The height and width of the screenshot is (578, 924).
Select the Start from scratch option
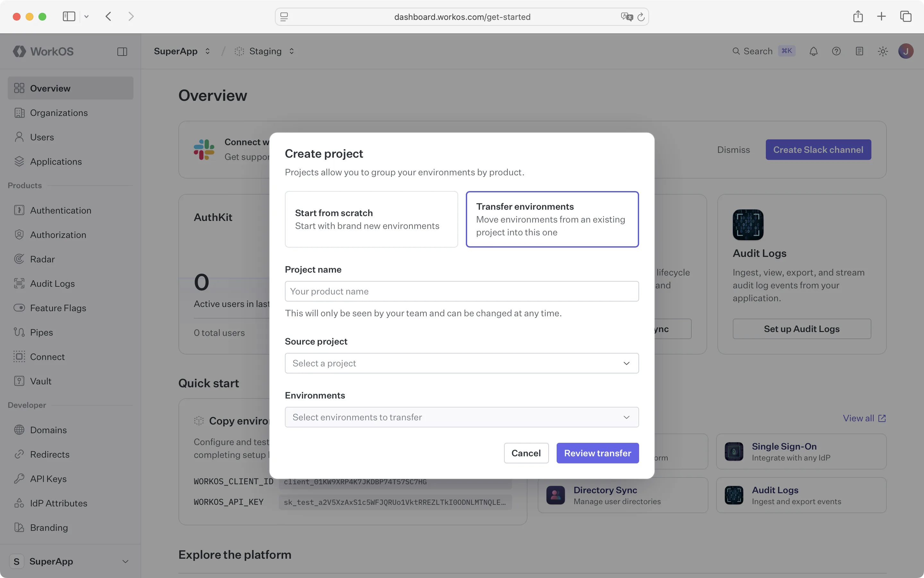[x=371, y=219]
